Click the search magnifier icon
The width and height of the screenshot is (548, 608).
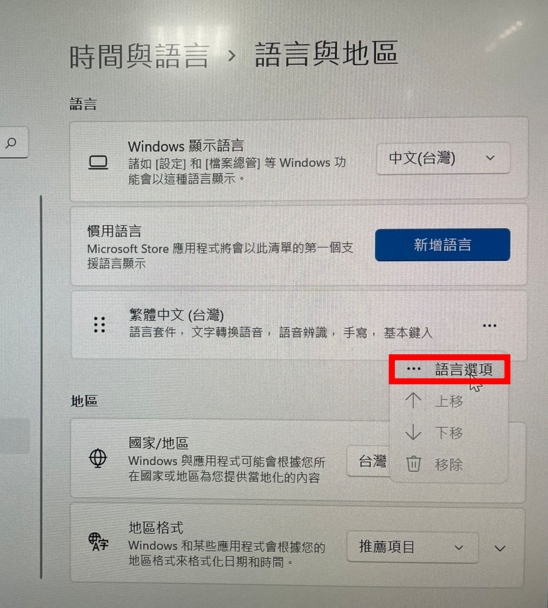click(11, 143)
